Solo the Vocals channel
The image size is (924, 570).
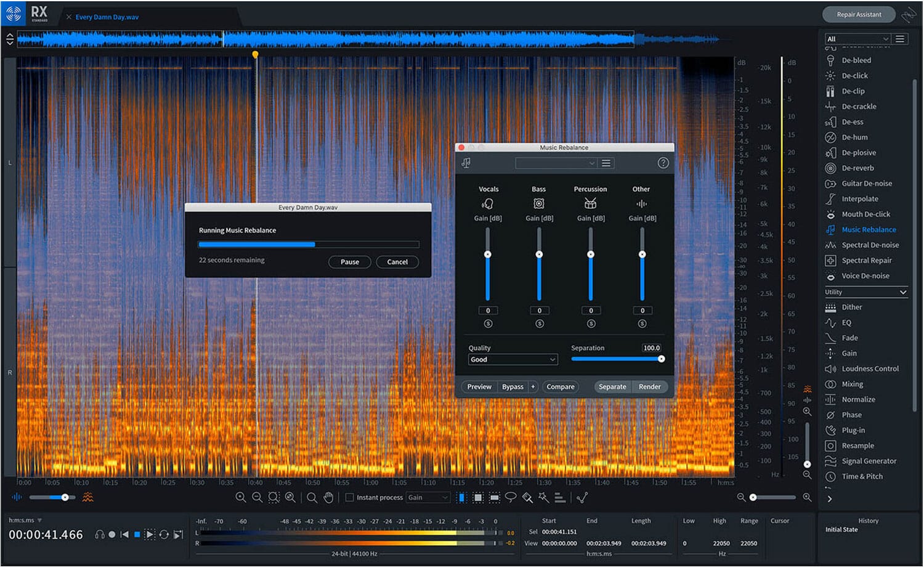tap(488, 324)
